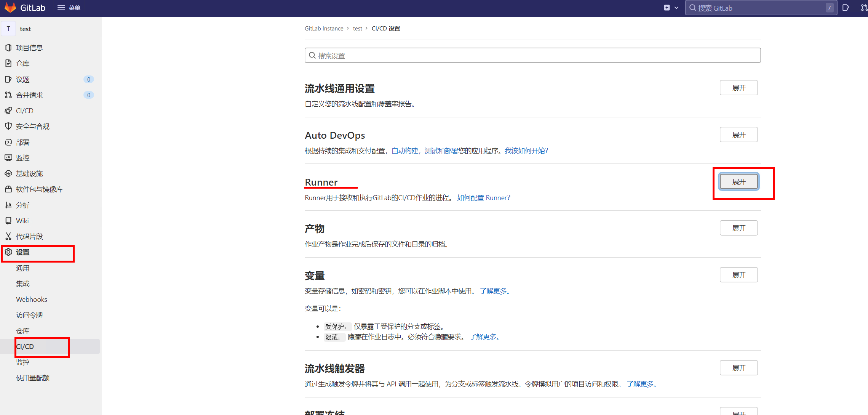Open 软件包与镜像库 in the sidebar
The height and width of the screenshot is (415, 868).
[39, 189]
